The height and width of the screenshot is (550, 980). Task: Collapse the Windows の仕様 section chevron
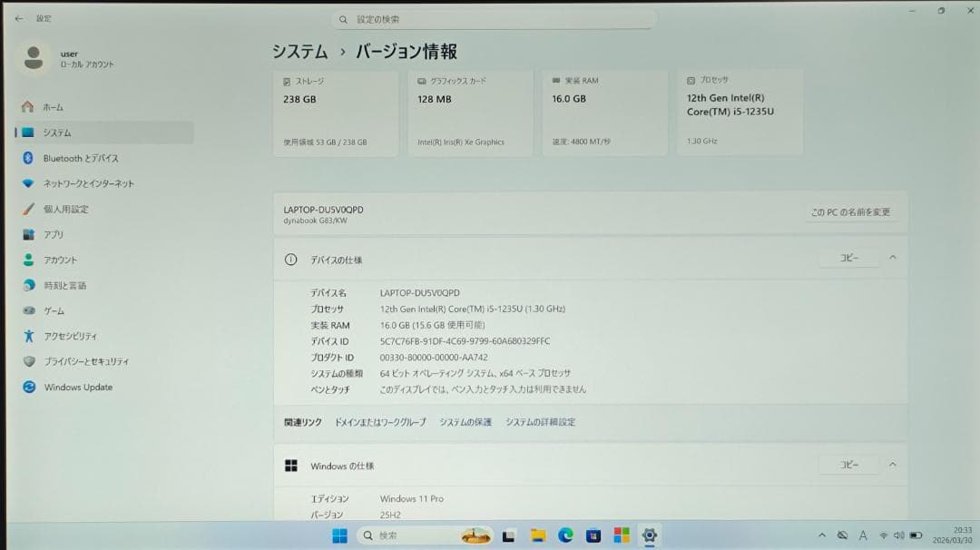point(893,465)
